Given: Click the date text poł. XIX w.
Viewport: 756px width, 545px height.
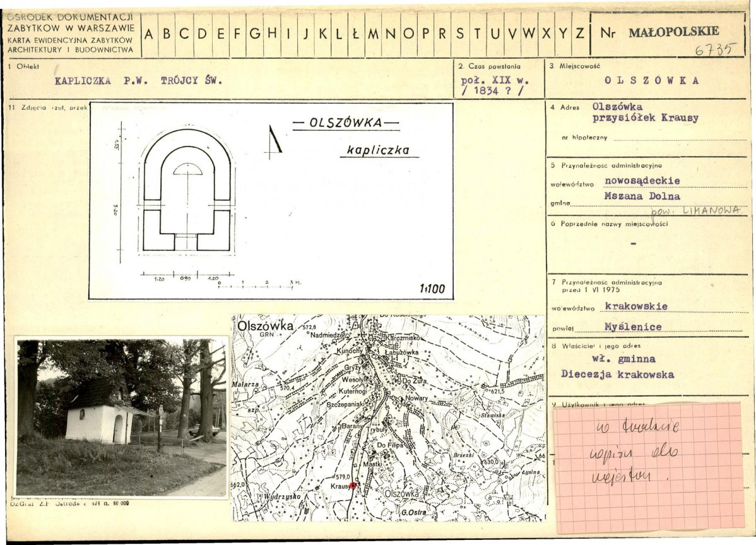Looking at the screenshot, I should (495, 80).
